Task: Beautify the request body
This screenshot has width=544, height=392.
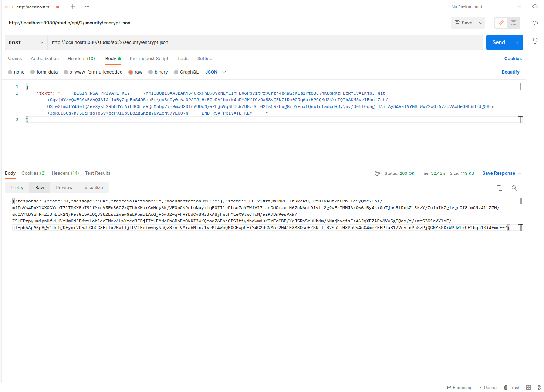Action: 510,72
